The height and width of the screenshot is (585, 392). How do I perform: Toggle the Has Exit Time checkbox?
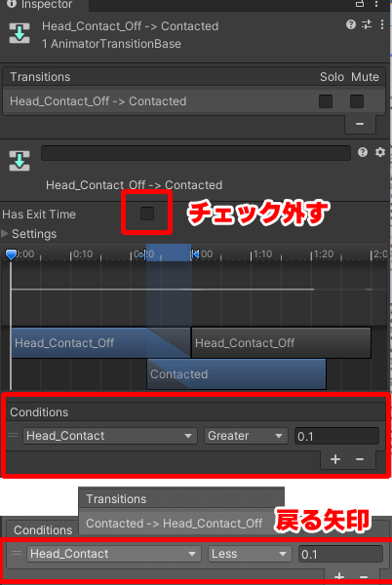click(147, 214)
